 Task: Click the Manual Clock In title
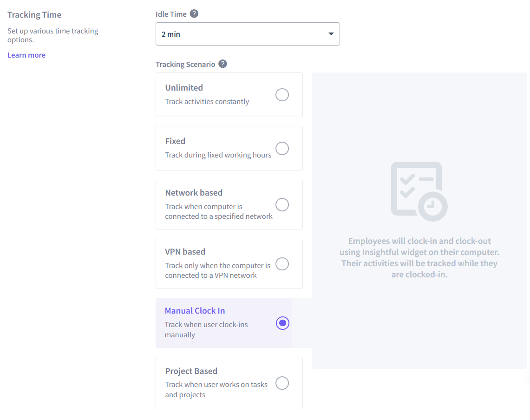pyautogui.click(x=195, y=311)
